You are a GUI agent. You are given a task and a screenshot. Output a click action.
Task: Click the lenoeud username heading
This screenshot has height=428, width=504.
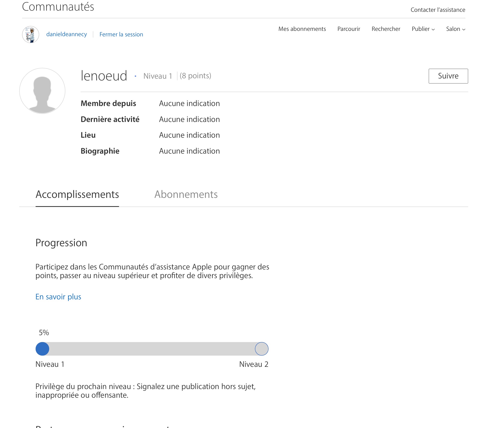(104, 76)
